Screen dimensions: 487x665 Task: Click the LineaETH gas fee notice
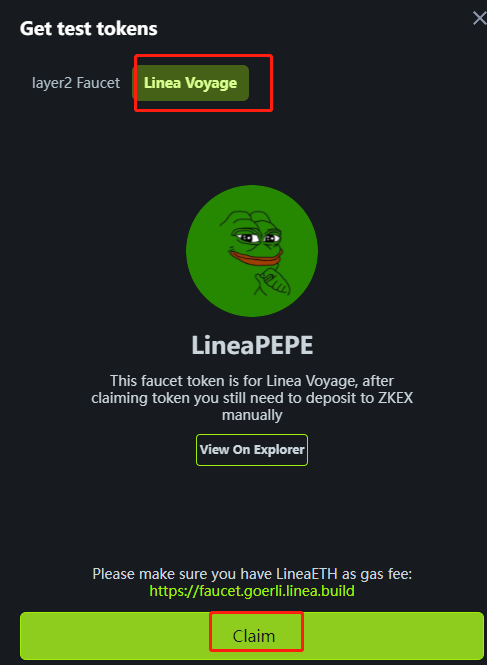pos(252,574)
